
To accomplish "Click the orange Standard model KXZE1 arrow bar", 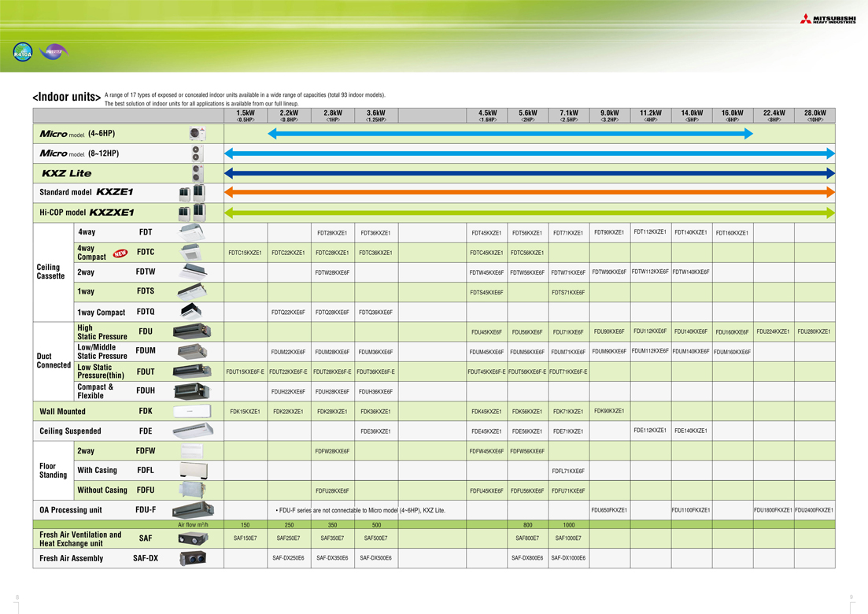I will (x=529, y=192).
